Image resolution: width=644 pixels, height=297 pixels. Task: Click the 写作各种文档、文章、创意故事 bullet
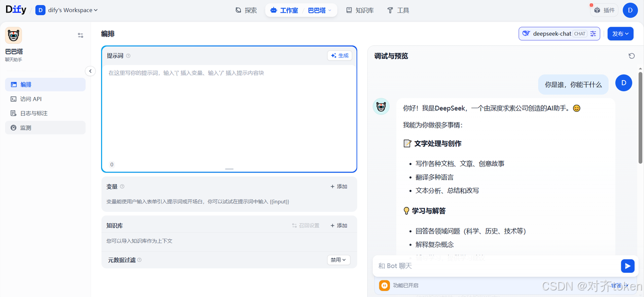point(460,164)
